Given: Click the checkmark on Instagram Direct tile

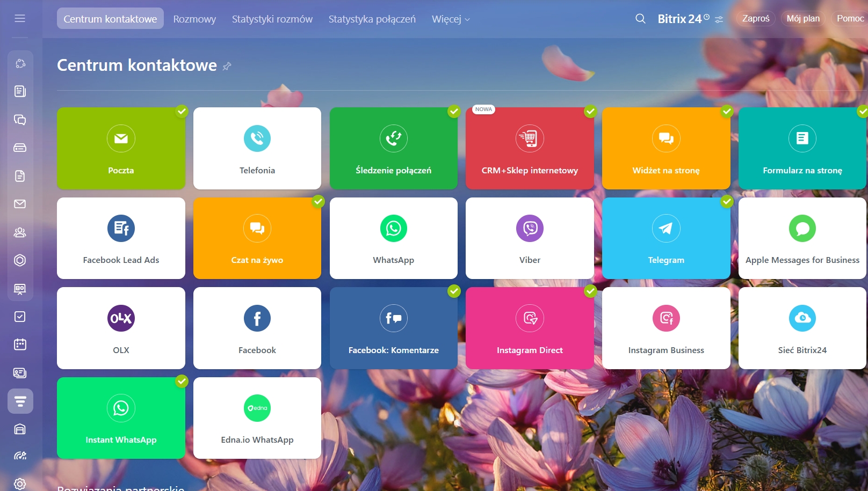Looking at the screenshot, I should 591,291.
